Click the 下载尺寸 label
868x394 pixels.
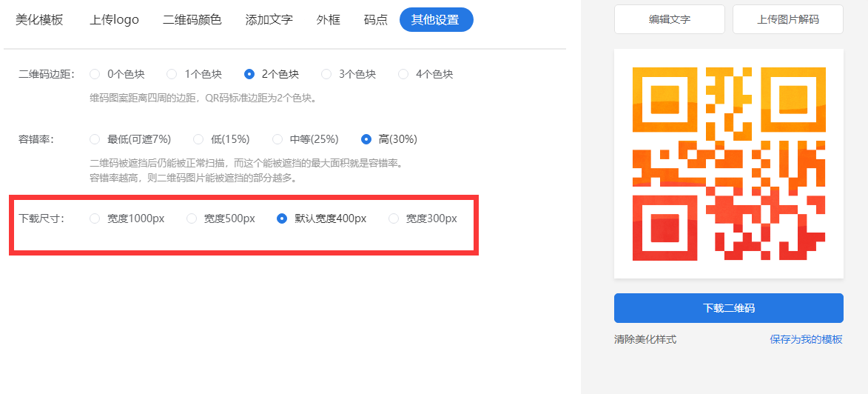tap(41, 218)
